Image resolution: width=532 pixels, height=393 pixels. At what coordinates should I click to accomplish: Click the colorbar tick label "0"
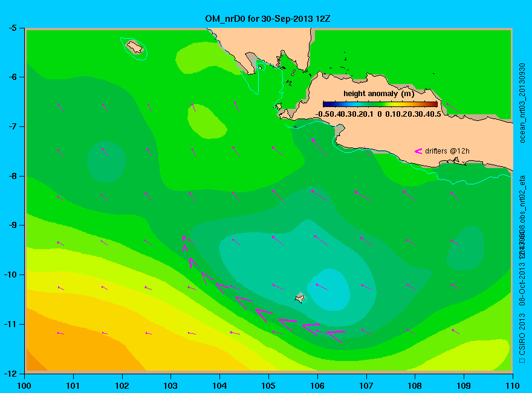pyautogui.click(x=379, y=114)
